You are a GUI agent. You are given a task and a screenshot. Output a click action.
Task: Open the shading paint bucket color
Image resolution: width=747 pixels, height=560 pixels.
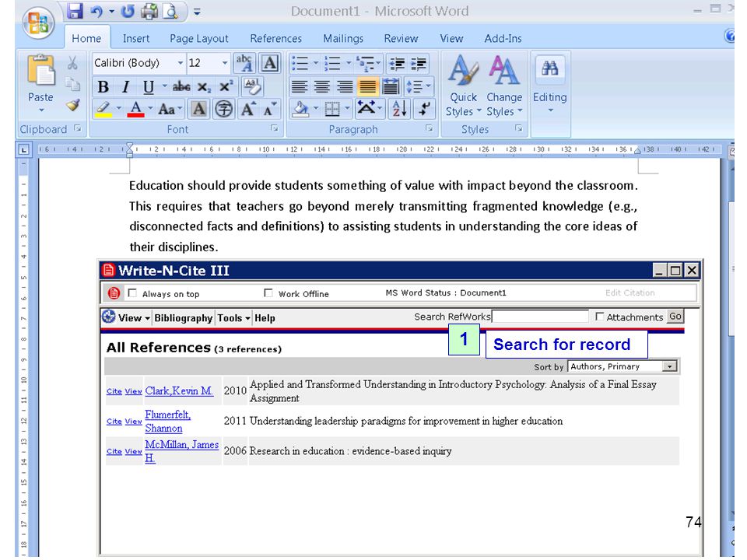[x=300, y=109]
